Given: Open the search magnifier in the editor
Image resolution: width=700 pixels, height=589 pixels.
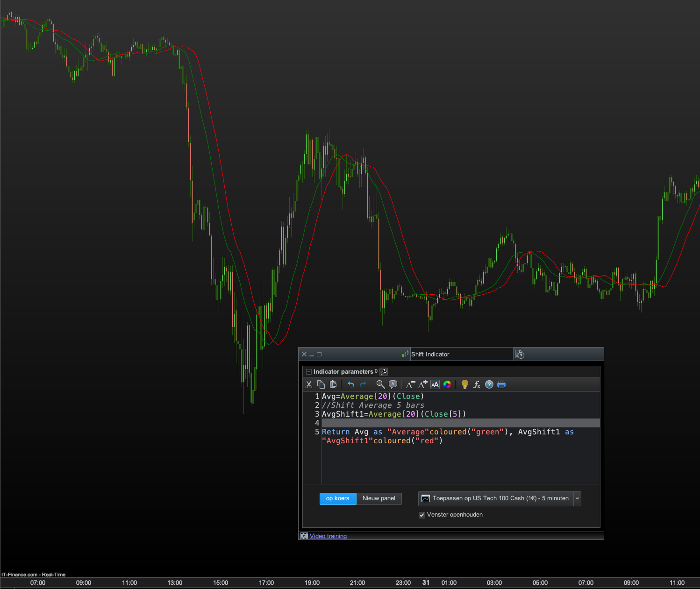Looking at the screenshot, I should [381, 384].
